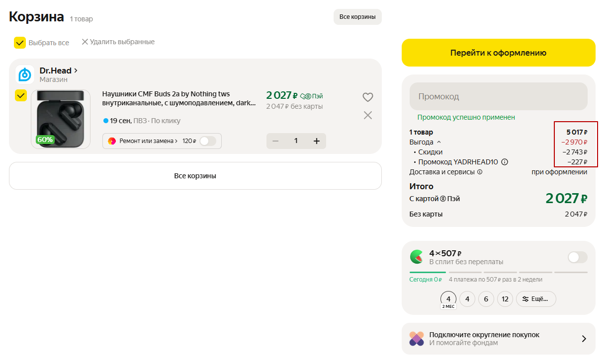Image resolution: width=611 pixels, height=364 pixels.
Task: Turn on the Split payment toggle
Action: tap(577, 257)
